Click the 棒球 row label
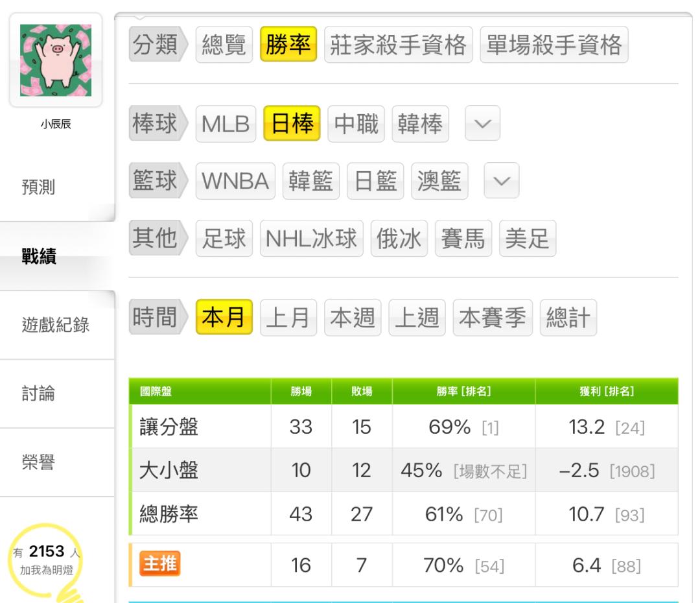Screen dimensions: 700x603 pos(158,123)
